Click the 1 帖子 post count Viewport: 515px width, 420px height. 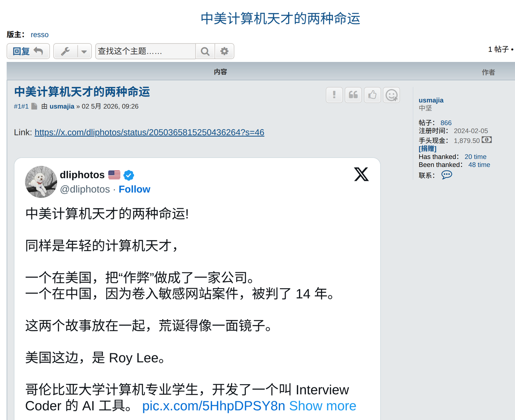(x=499, y=49)
